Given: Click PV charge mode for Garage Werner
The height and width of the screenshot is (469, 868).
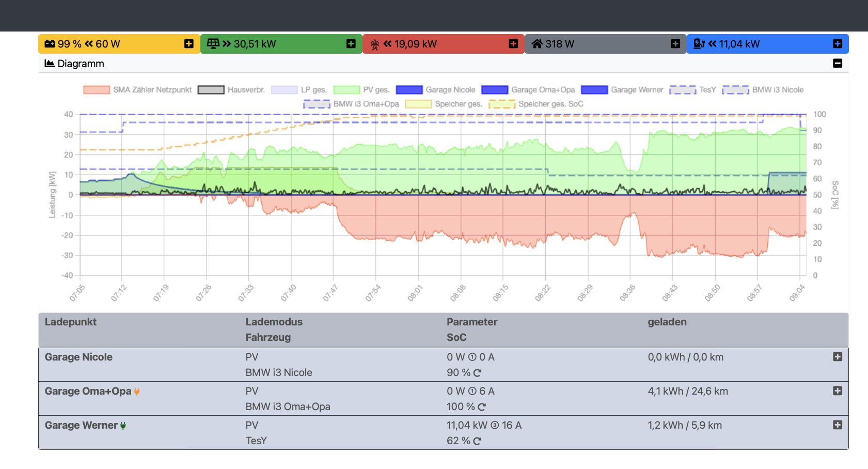Looking at the screenshot, I should coord(252,425).
